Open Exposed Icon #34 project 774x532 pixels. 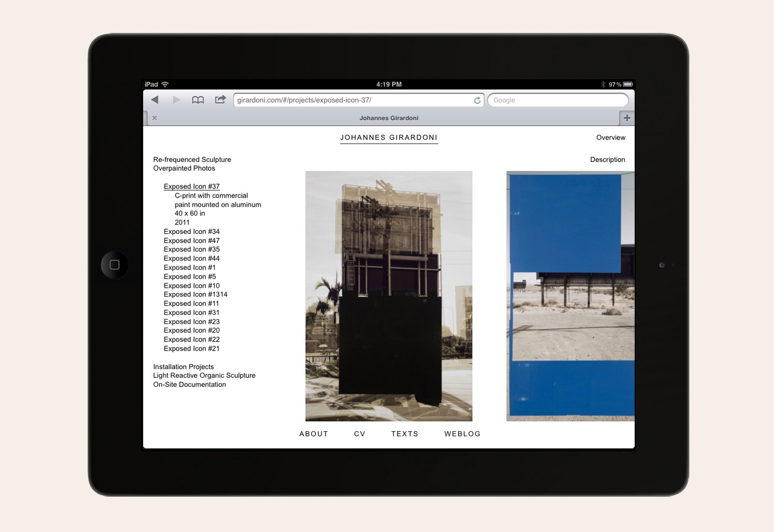[192, 232]
